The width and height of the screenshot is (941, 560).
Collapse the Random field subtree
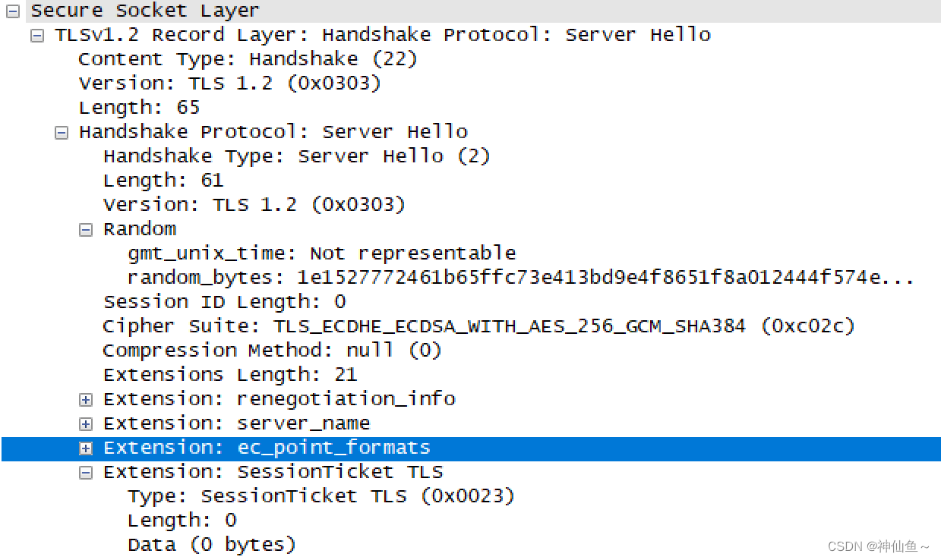click(x=86, y=228)
